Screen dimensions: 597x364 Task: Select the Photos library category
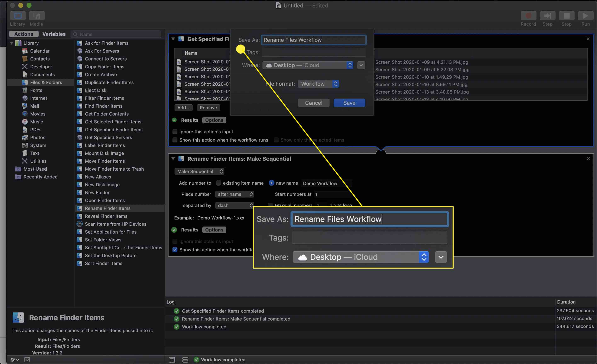pyautogui.click(x=38, y=137)
